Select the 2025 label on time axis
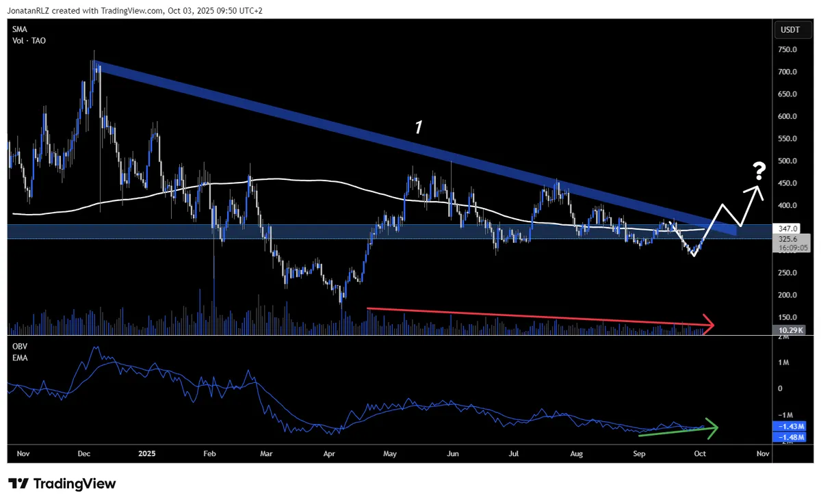The height and width of the screenshot is (504, 821). tap(148, 453)
